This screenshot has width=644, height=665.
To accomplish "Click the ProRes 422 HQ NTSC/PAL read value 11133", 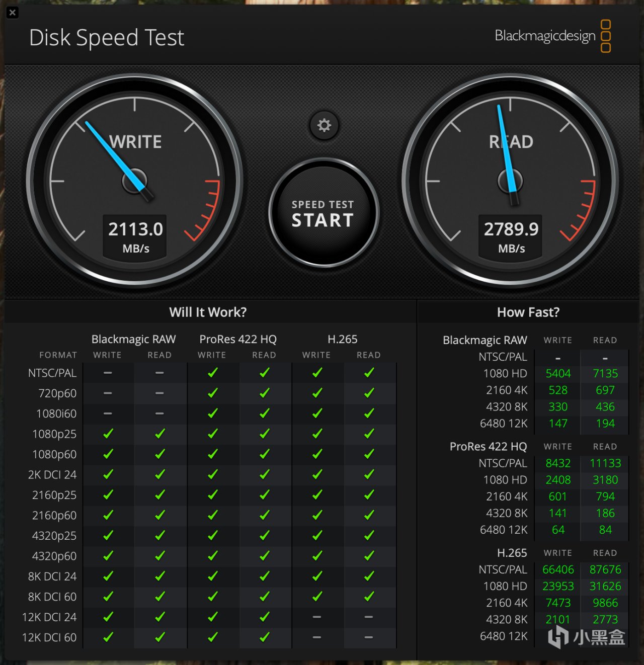I will click(x=605, y=463).
